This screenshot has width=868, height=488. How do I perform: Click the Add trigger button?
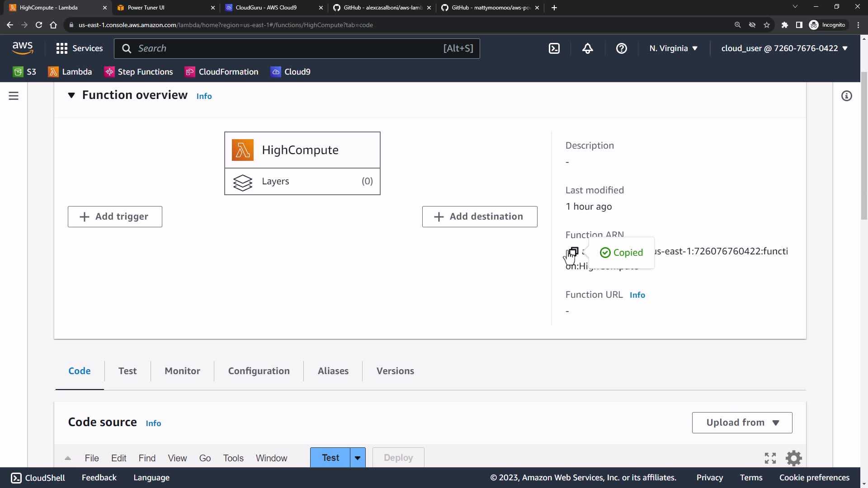coord(115,217)
